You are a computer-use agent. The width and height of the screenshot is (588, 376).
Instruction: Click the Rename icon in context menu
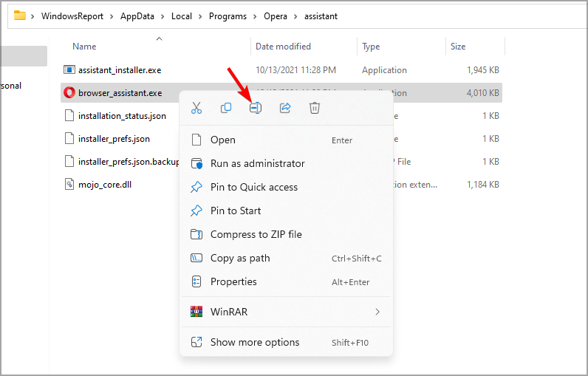[x=256, y=108]
